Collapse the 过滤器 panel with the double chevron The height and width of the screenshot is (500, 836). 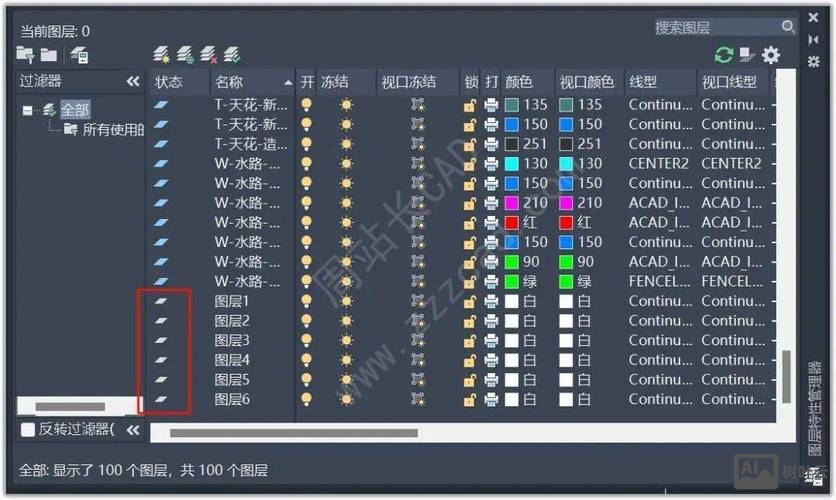133,82
